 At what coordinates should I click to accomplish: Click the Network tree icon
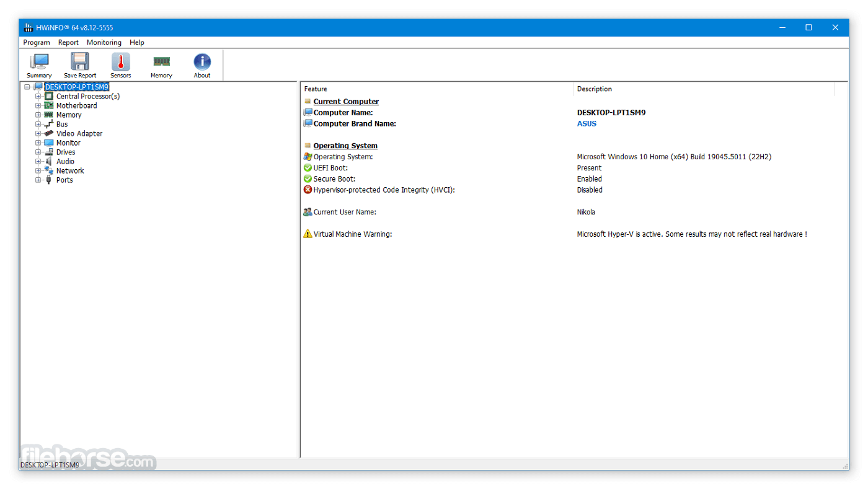pos(49,170)
